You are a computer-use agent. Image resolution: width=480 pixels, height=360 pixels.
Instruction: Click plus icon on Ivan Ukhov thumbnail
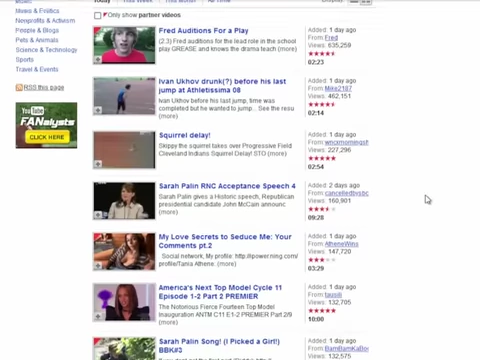(98, 110)
